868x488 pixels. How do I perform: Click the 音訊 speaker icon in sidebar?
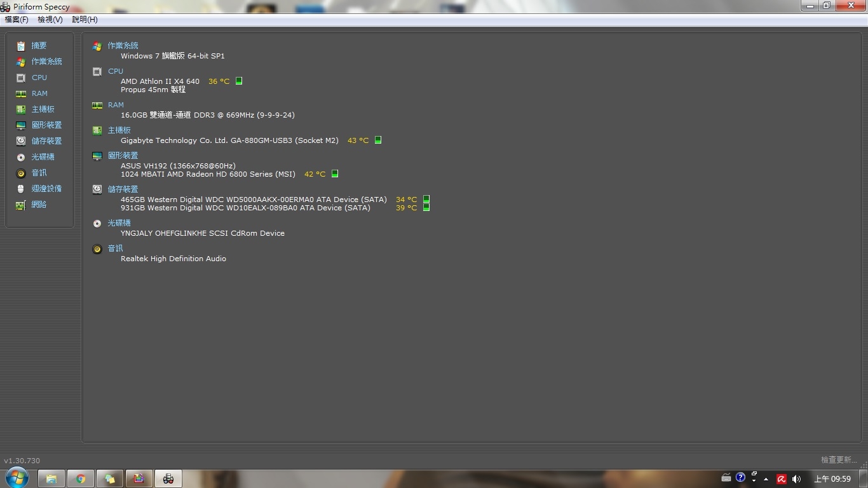click(x=21, y=173)
